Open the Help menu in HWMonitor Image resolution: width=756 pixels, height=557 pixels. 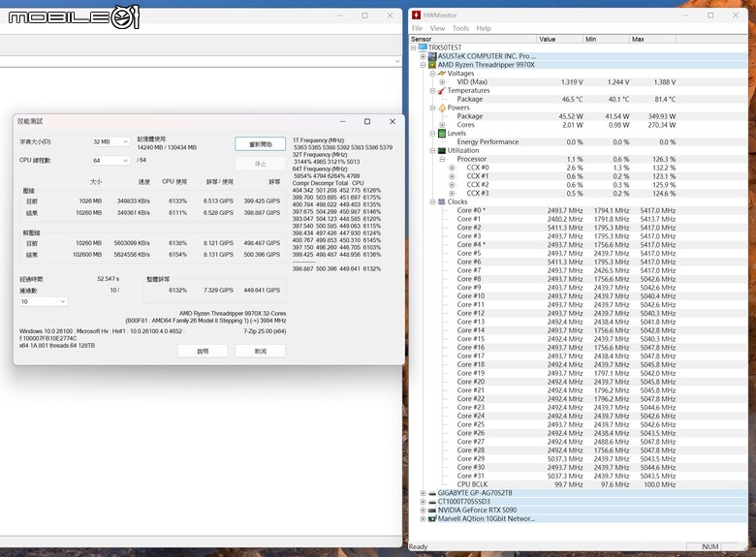[484, 28]
